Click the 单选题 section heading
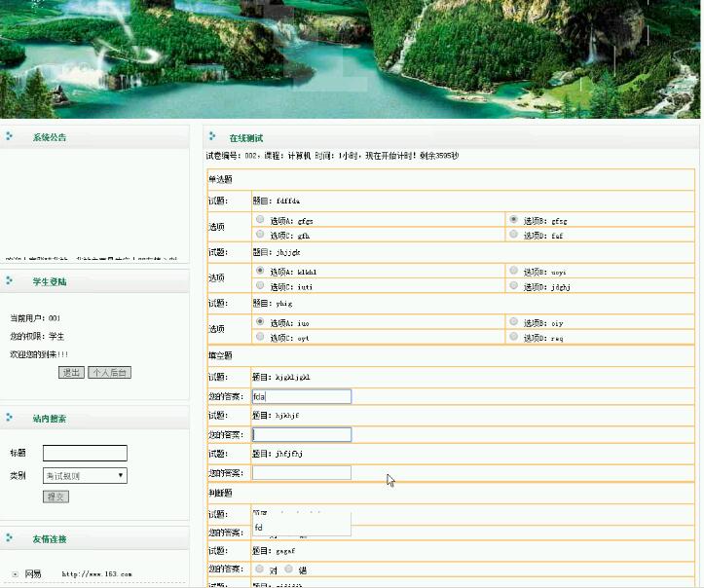 220,179
